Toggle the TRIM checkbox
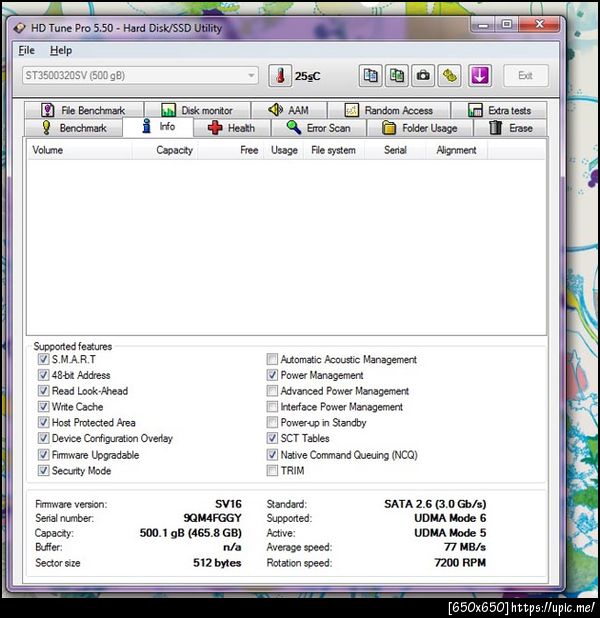Viewport: 600px width, 618px height. coord(272,470)
